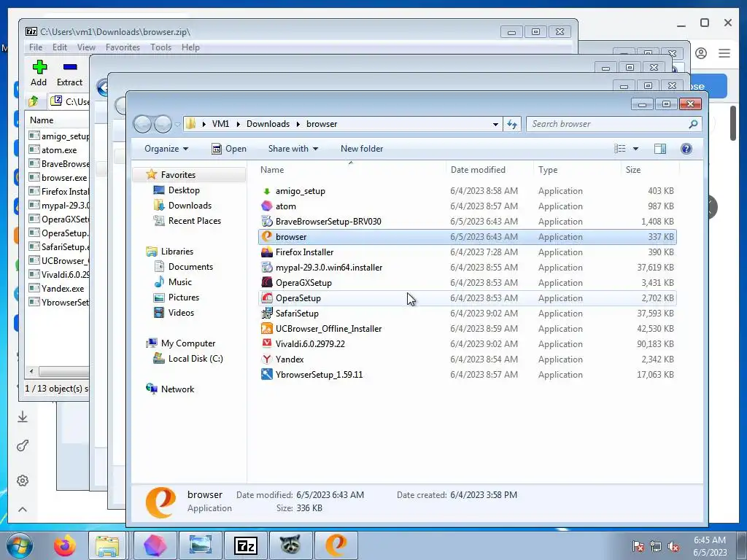The width and height of the screenshot is (747, 560).
Task: Click the Extract icon in 7-Zip toolbar
Action: (70, 67)
